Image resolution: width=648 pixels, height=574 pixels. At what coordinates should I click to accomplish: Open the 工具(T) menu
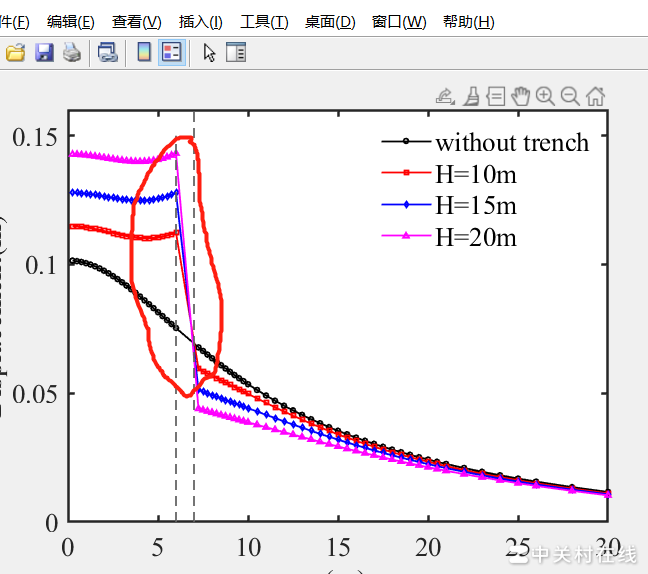264,22
